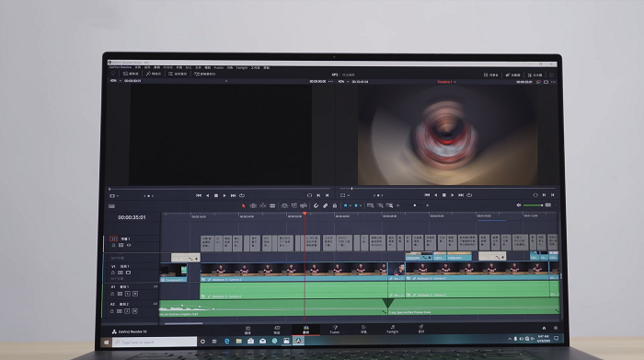The image size is (644, 360).
Task: Open the Timeline 1 dropdown above viewer
Action: pos(447,82)
